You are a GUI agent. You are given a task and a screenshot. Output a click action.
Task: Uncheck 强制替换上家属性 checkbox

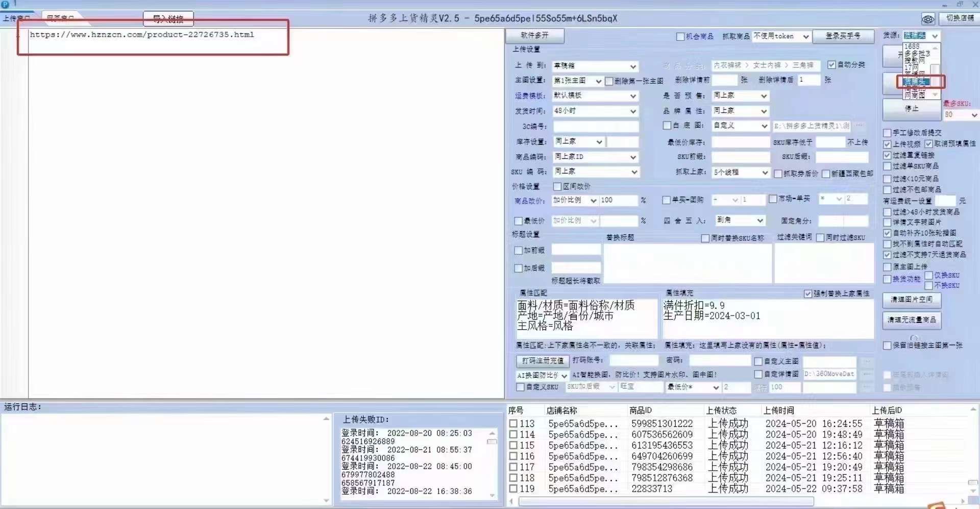[x=808, y=294]
